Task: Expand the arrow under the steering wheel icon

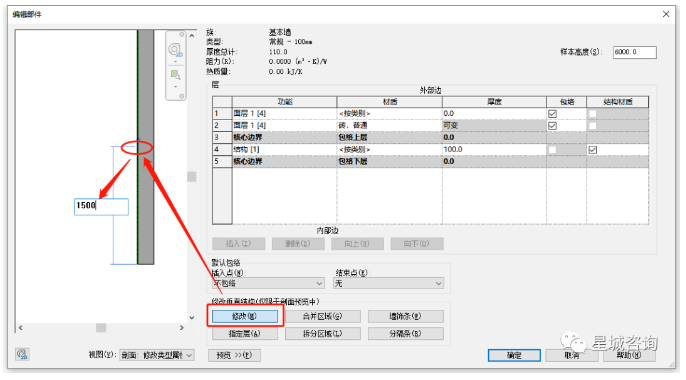Action: [175, 62]
